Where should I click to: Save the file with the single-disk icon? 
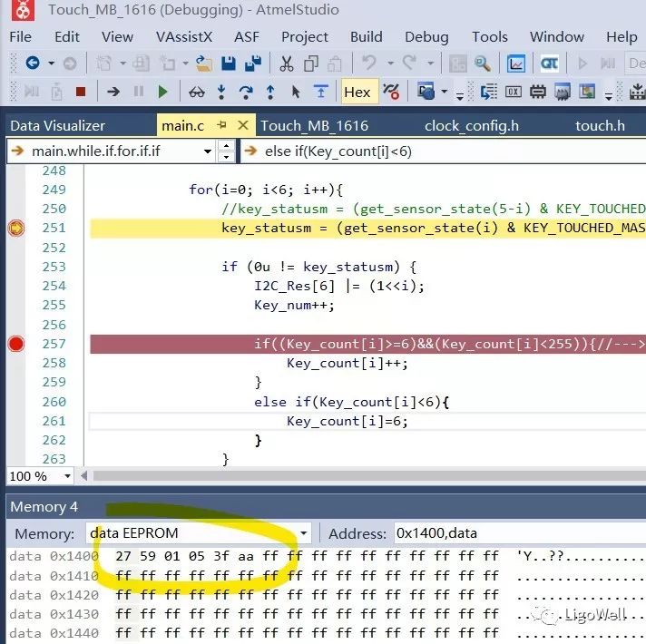pyautogui.click(x=229, y=63)
